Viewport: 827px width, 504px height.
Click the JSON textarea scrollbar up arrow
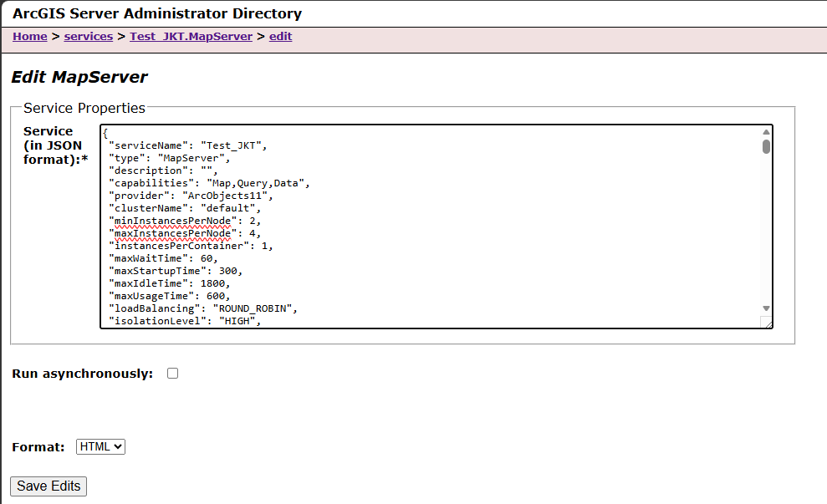[766, 132]
